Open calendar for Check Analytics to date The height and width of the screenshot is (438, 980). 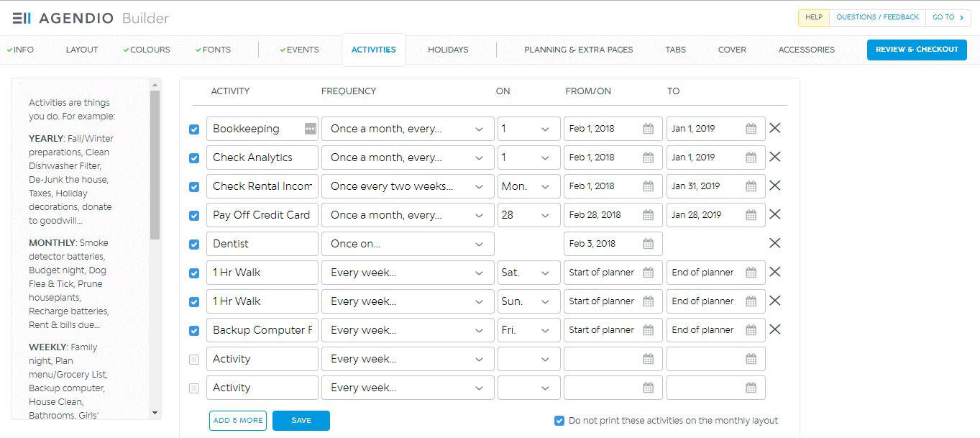751,158
